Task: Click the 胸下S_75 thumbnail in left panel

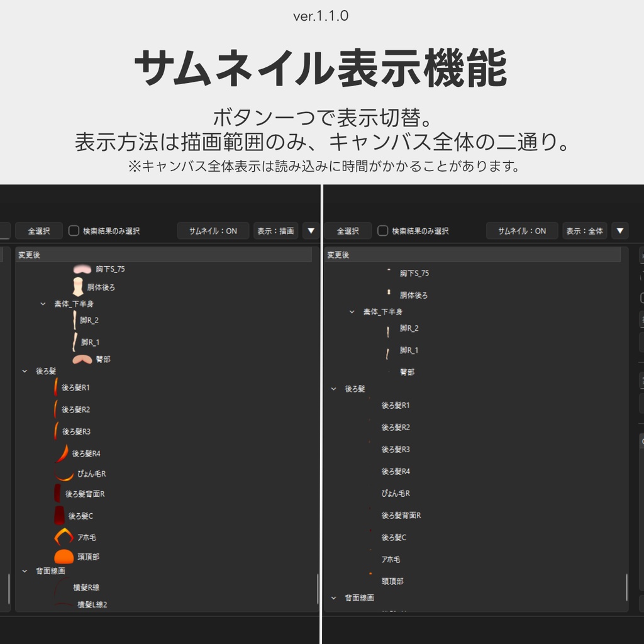Action: [x=82, y=269]
